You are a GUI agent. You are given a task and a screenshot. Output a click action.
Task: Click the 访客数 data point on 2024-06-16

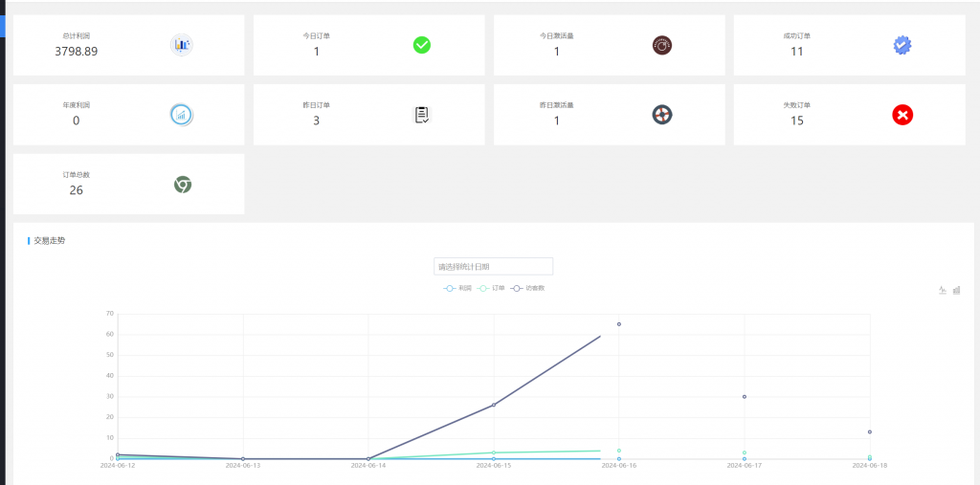tap(619, 324)
